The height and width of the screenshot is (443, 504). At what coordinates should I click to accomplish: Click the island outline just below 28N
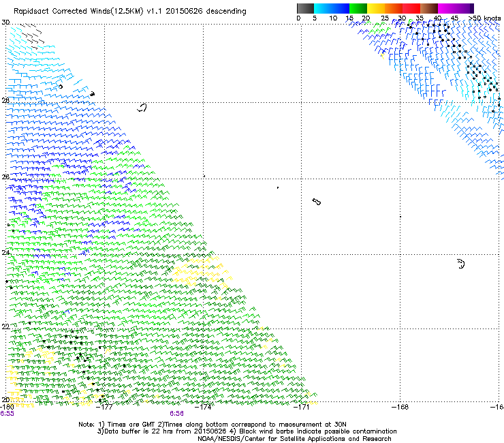tap(142, 108)
